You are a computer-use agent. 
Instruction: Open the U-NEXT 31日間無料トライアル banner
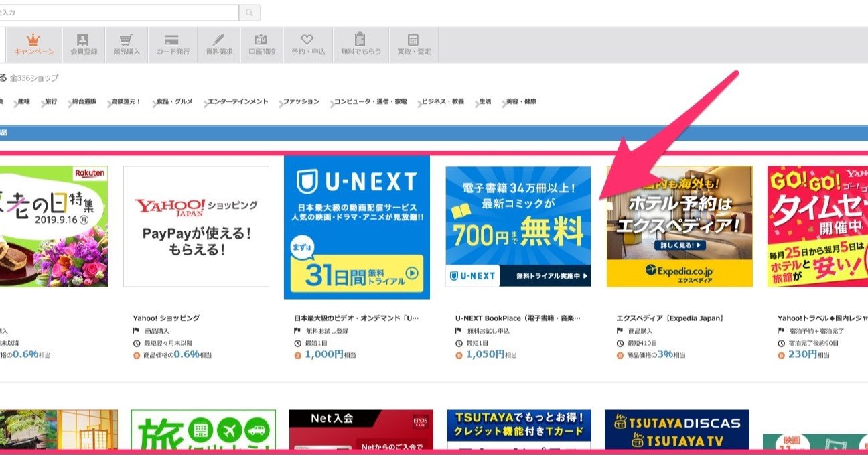[x=357, y=227]
